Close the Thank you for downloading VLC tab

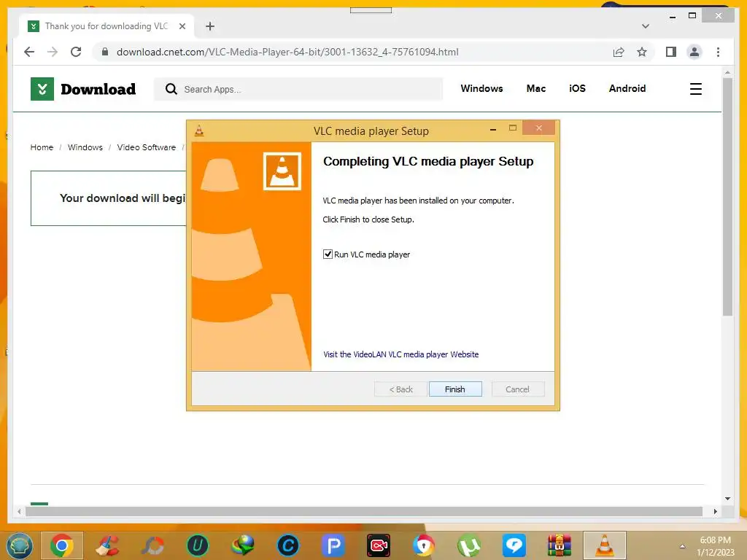tap(182, 26)
